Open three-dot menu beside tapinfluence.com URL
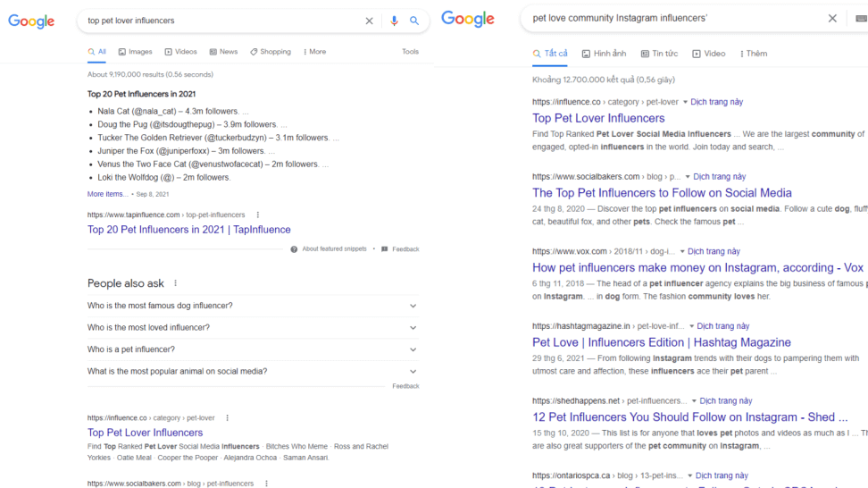The image size is (868, 488). (258, 215)
